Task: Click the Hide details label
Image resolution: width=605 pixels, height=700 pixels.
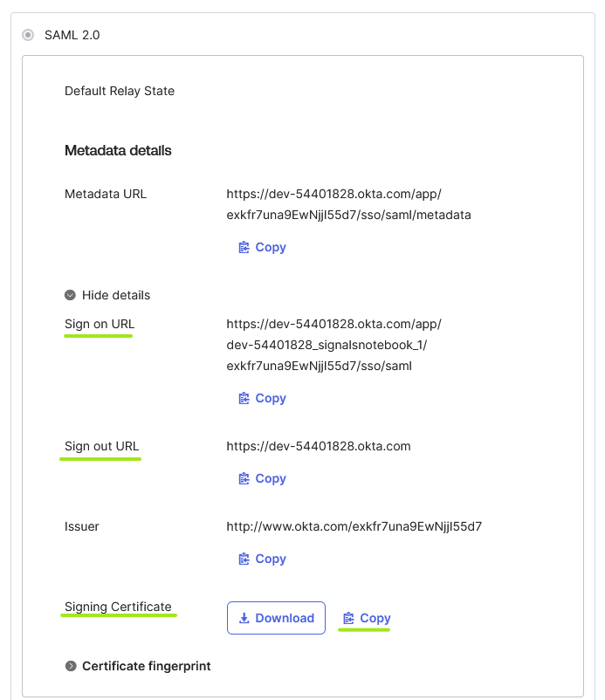Action: click(x=116, y=295)
